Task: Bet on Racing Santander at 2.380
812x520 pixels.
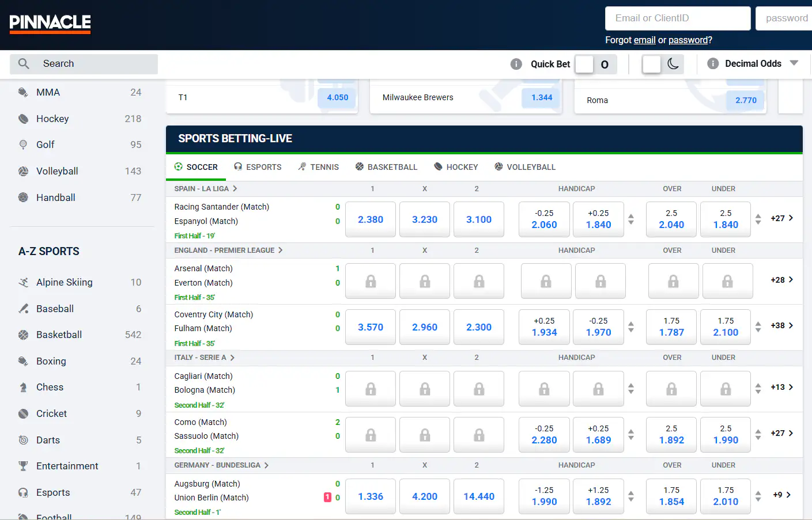Action: (371, 219)
